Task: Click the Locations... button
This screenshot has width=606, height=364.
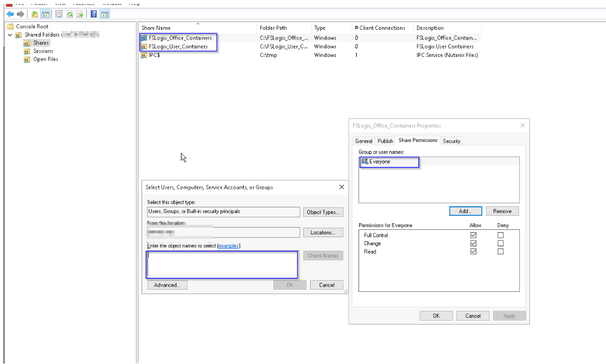Action: click(x=323, y=233)
